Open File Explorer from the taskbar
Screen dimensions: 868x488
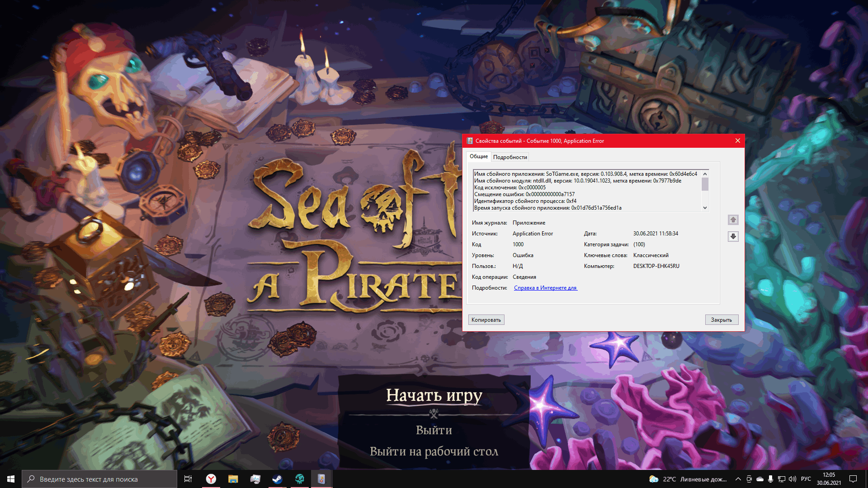(233, 479)
